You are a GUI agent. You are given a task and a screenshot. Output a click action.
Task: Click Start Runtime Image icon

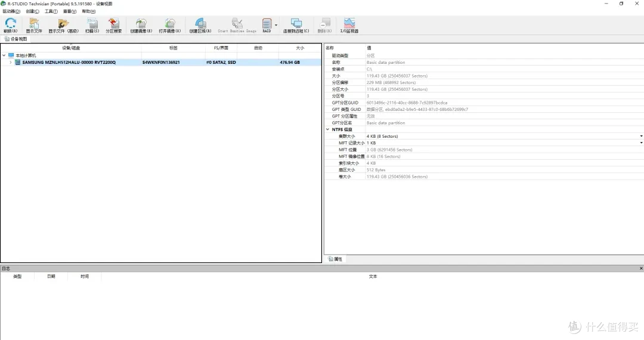pyautogui.click(x=237, y=26)
